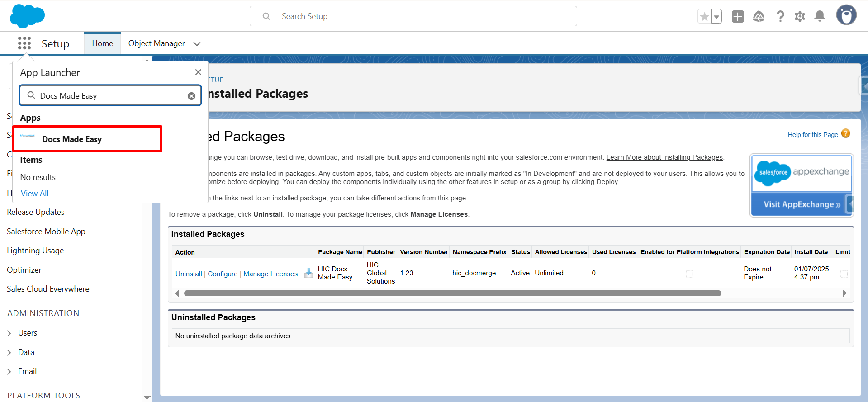This screenshot has width=868, height=402.
Task: Select the hic_docmerge namespace cell
Action: 474,273
